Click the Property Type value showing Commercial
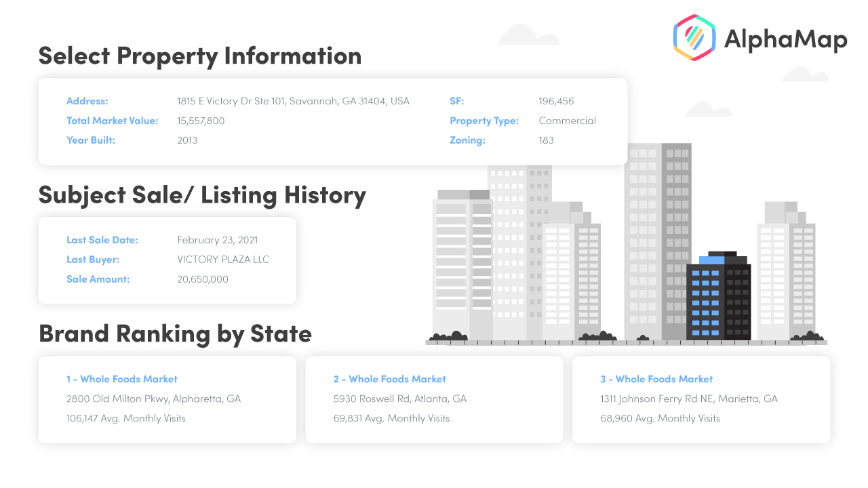The width and height of the screenshot is (868, 488). pyautogui.click(x=568, y=121)
